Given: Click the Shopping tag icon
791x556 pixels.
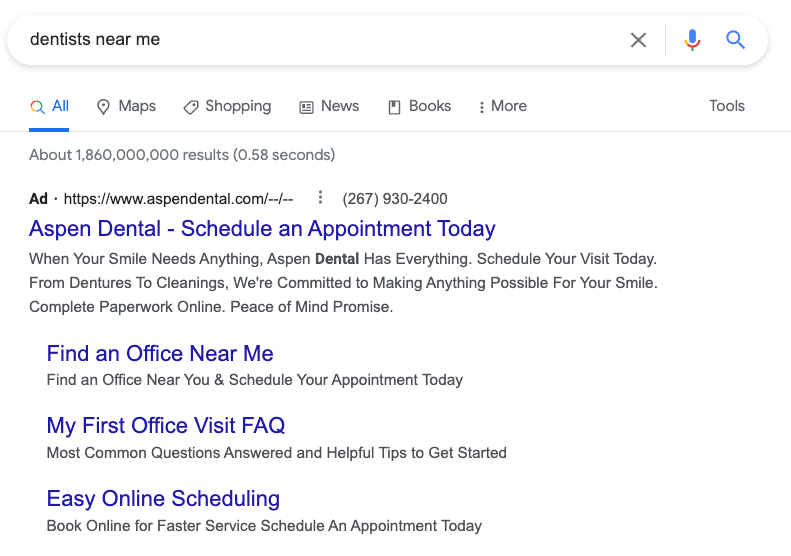Looking at the screenshot, I should click(191, 107).
